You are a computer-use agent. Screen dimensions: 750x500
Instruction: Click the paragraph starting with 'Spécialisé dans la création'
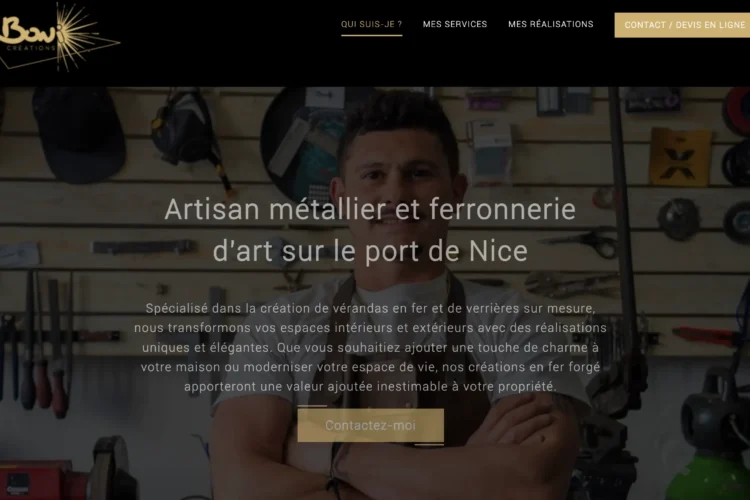click(370, 347)
